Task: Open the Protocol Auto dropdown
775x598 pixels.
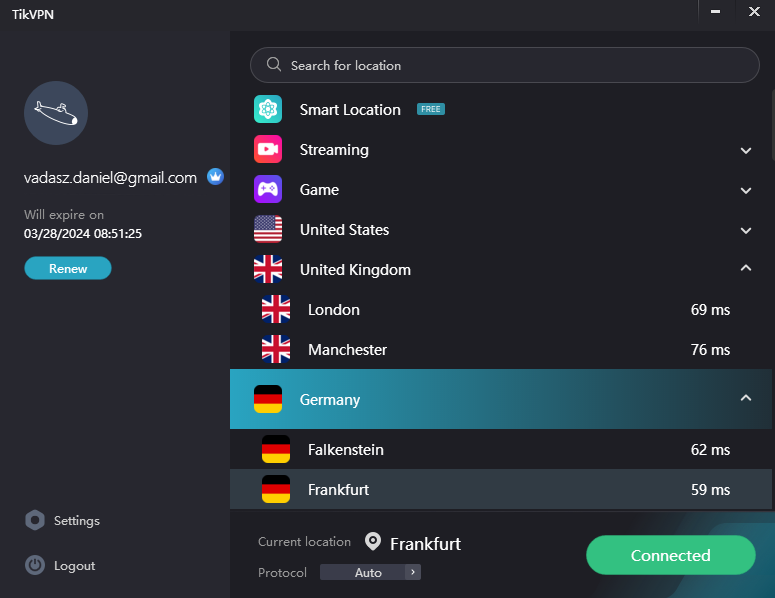Action: [x=370, y=573]
